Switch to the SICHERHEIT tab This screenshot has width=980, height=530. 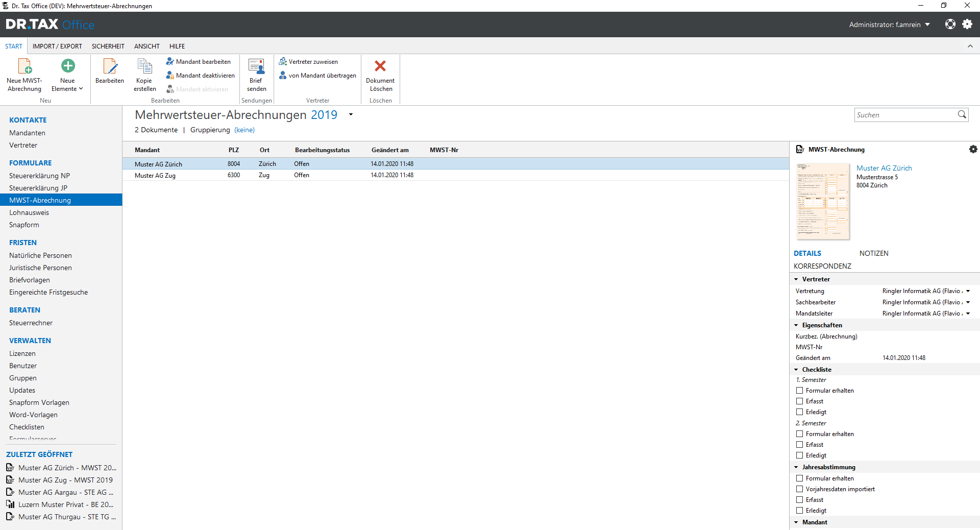108,46
